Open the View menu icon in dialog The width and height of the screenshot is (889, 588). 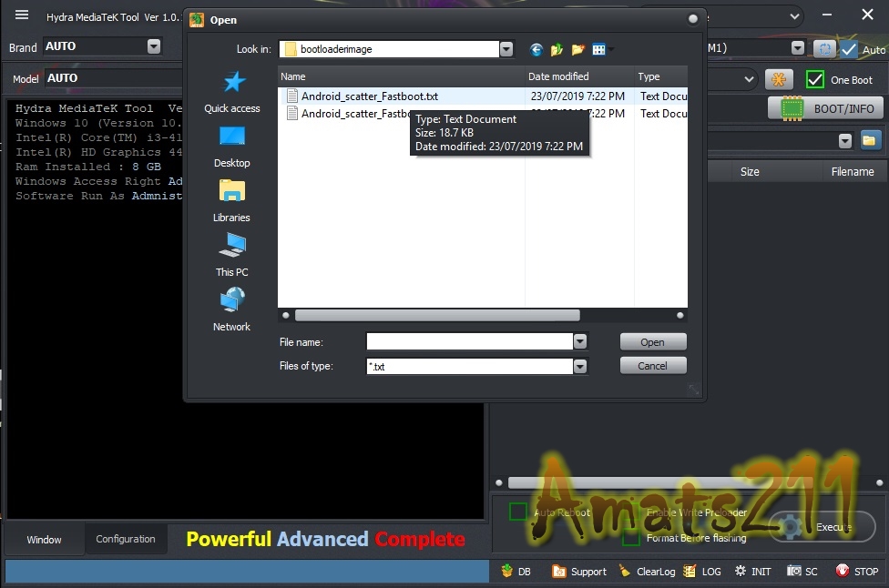pyautogui.click(x=598, y=50)
